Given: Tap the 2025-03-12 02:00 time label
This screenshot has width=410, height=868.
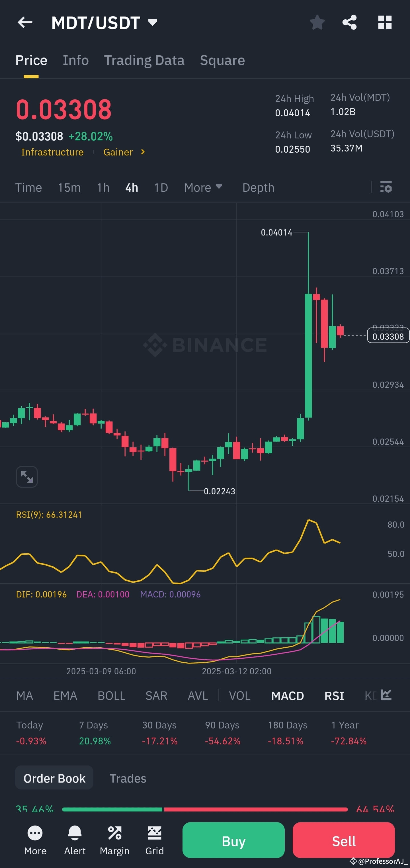Looking at the screenshot, I should 237,671.
